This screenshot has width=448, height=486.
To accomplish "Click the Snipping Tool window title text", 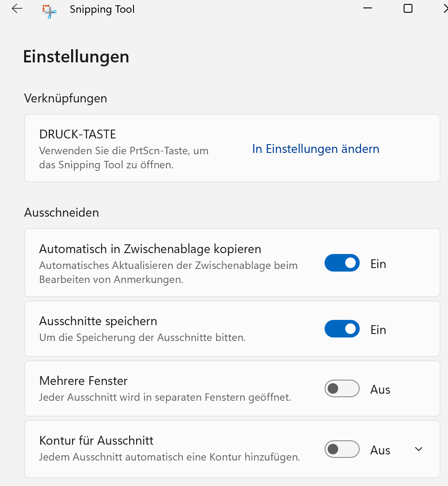I will point(102,9).
